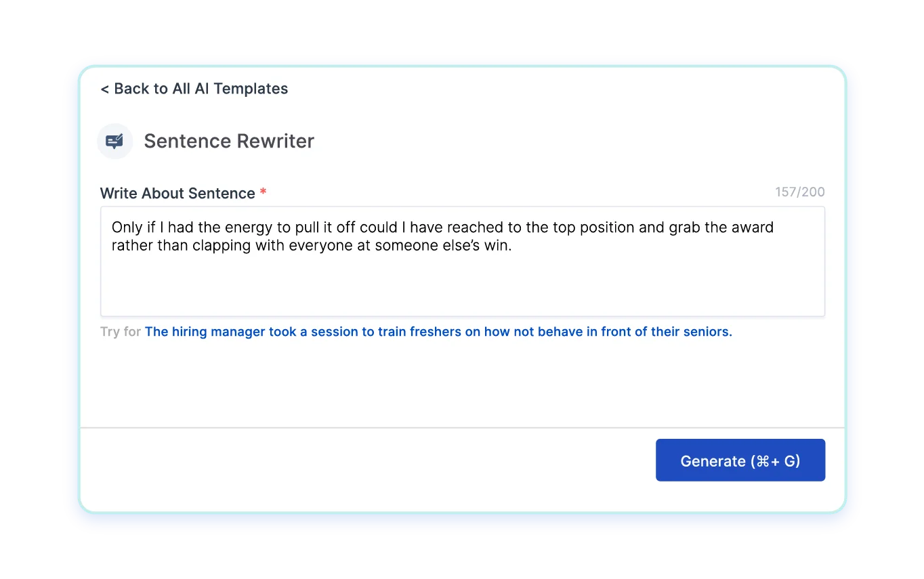Click the Sentence Rewriter heading
This screenshot has height=579, width=924.
(x=229, y=141)
